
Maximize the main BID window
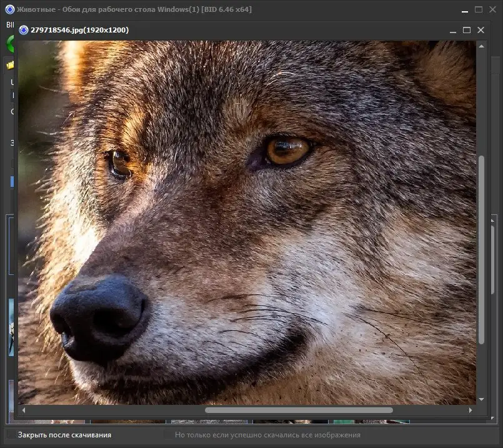479,9
